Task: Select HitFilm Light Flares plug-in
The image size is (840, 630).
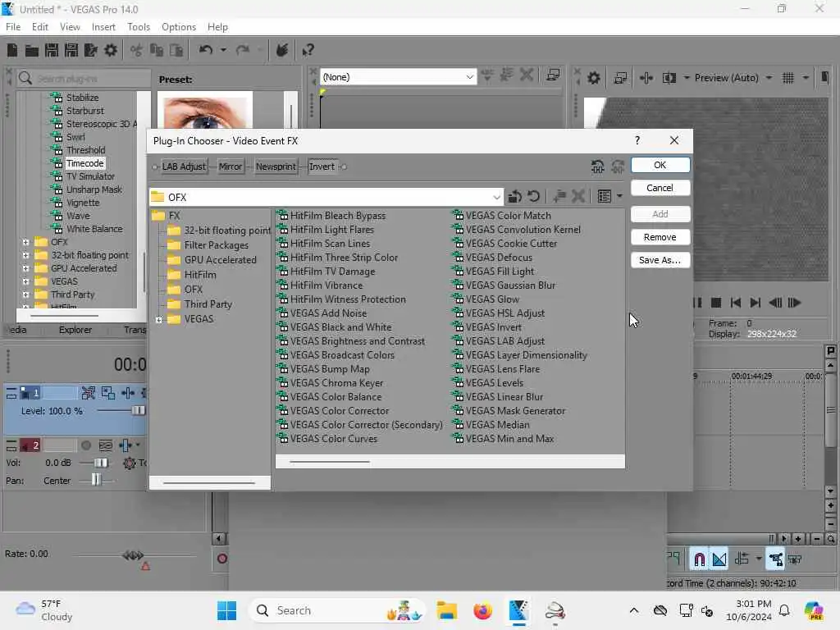Action: coord(326,230)
